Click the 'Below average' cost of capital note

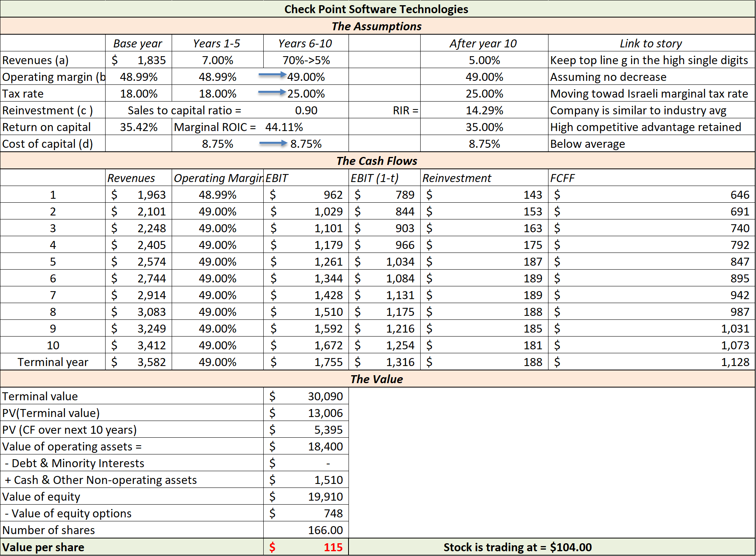(588, 144)
